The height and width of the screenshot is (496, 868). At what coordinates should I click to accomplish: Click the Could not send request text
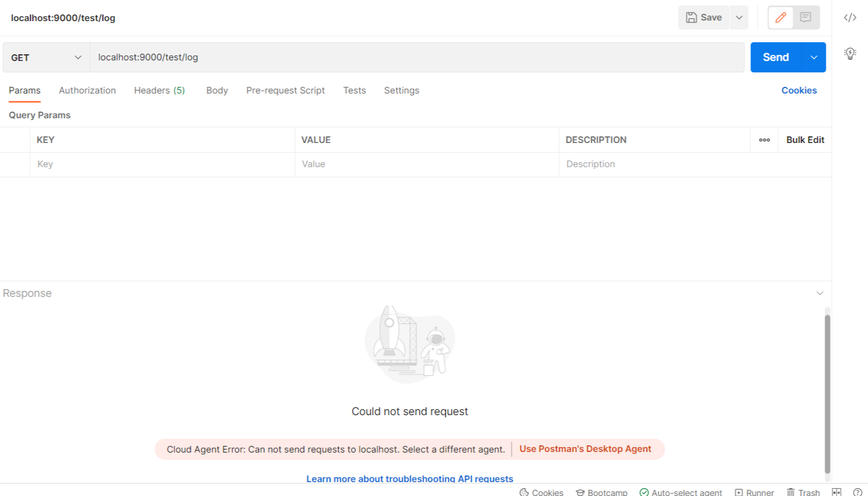pos(410,412)
